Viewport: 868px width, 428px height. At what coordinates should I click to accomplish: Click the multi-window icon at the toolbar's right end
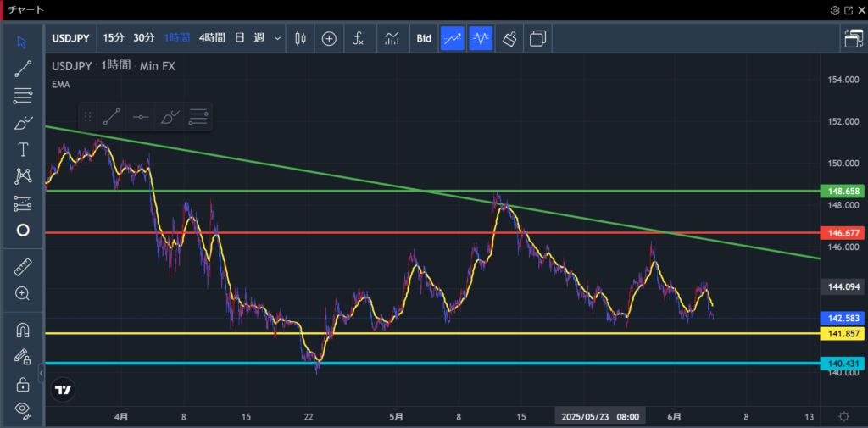tap(854, 39)
